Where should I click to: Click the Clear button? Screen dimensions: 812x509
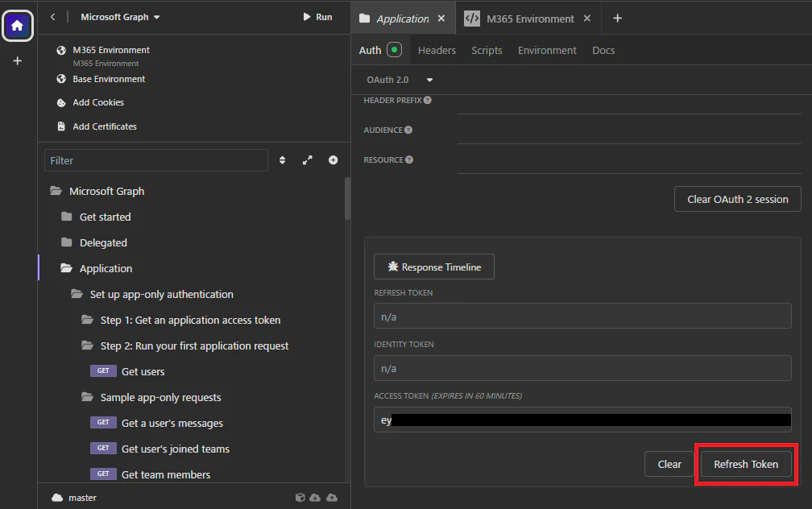(x=669, y=464)
